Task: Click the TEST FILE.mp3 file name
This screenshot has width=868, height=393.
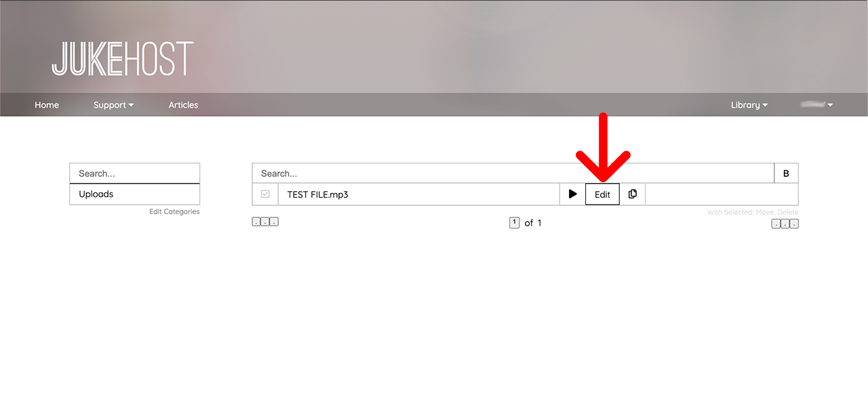Action: pyautogui.click(x=317, y=194)
